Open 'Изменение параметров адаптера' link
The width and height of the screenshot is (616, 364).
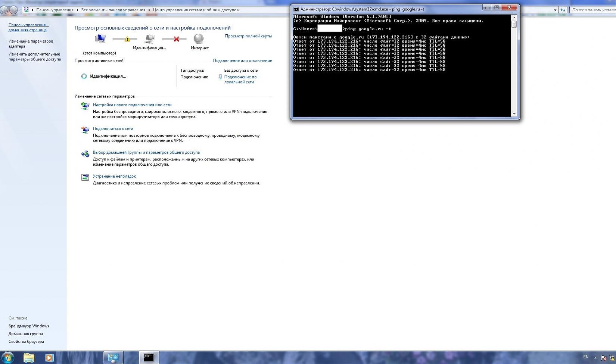(x=31, y=44)
